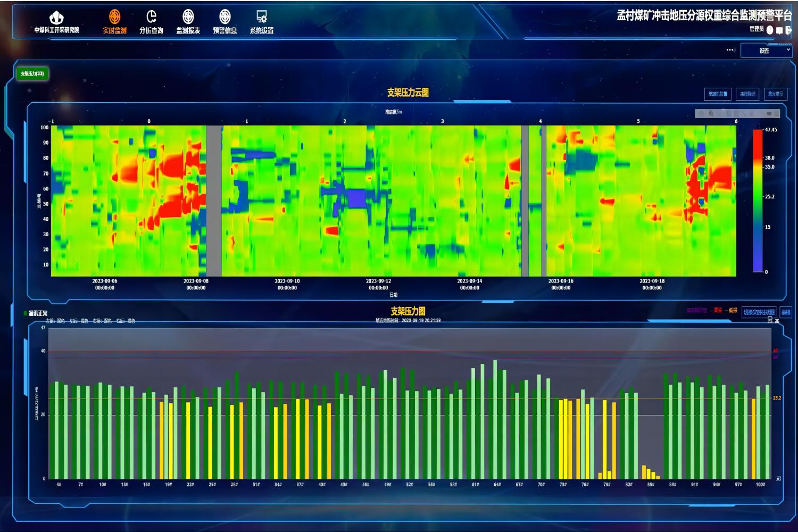The image size is (798, 532).
Task: Open the 预警信息 warning information page
Action: [225, 22]
